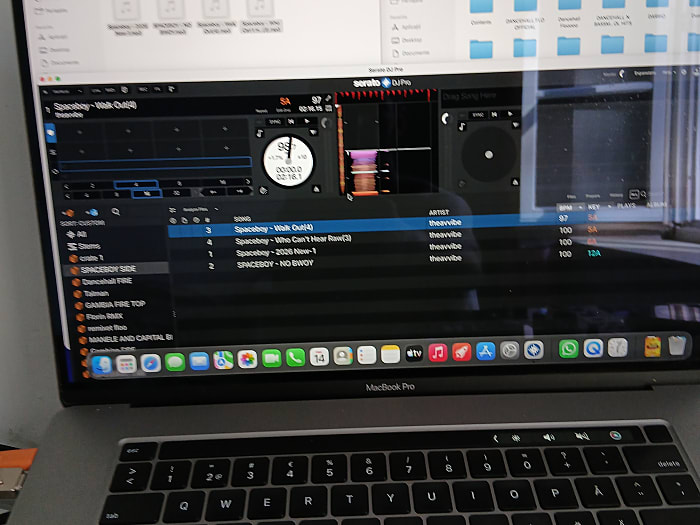Open Launchpad from the Dock
Viewport: 700px width, 525px height.
(126, 364)
